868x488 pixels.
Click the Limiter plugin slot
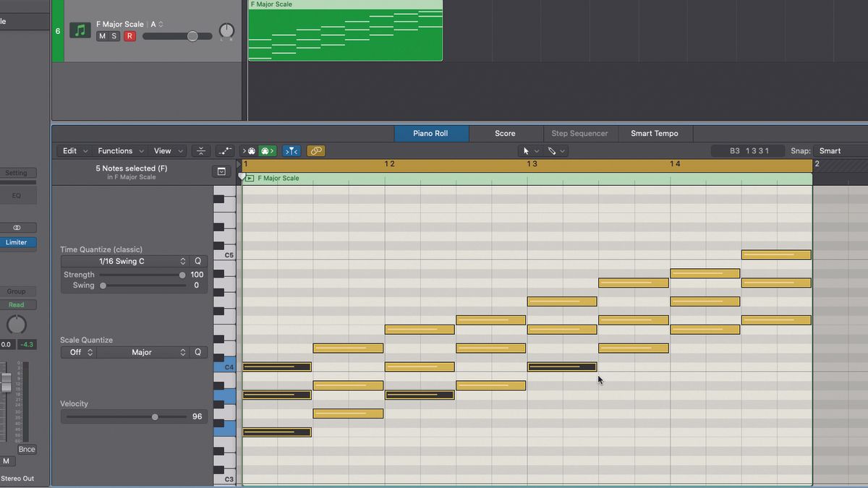point(18,242)
